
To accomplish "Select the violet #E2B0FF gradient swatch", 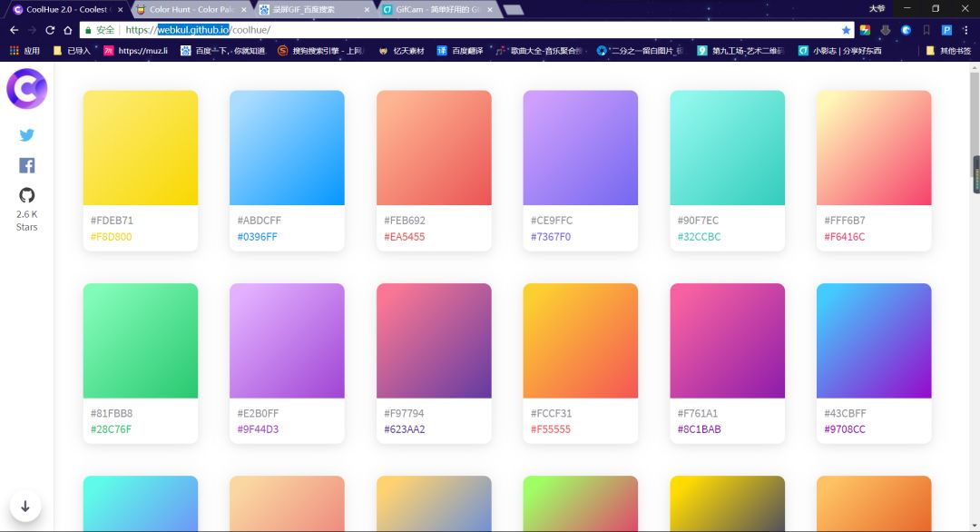I will click(x=287, y=340).
